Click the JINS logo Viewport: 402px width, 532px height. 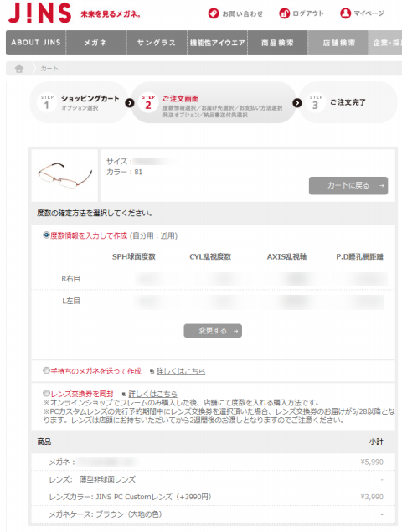click(x=39, y=13)
